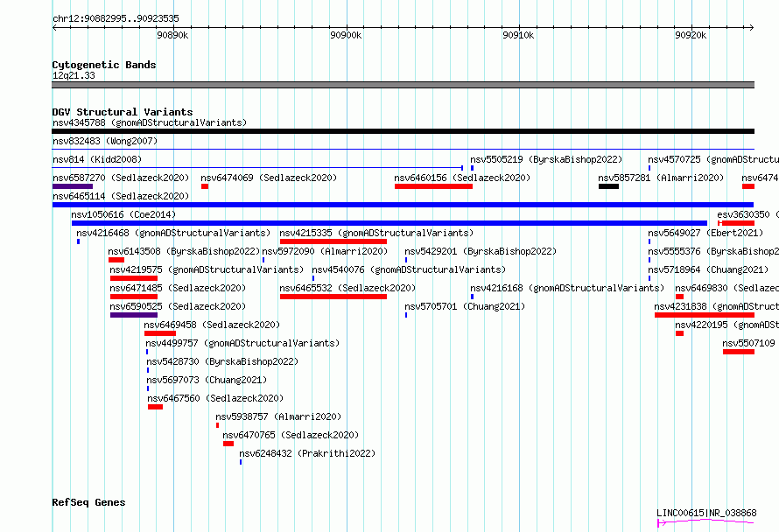The width and height of the screenshot is (779, 532).
Task: Select nsv6590525 (Sedlazeck2020) label
Action: click(178, 306)
